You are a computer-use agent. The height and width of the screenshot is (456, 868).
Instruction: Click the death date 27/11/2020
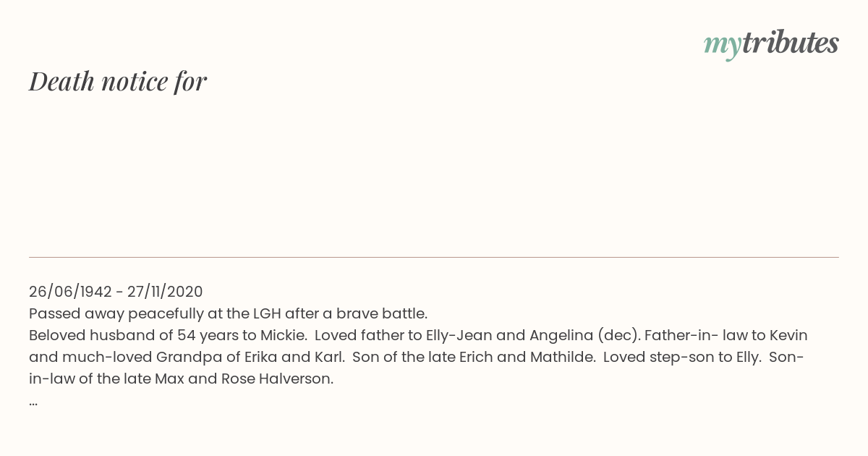pos(165,292)
